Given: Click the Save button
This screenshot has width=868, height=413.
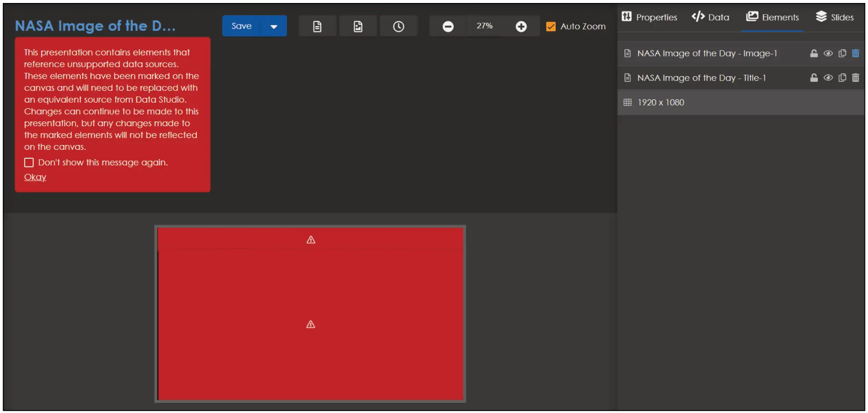Looking at the screenshot, I should point(241,26).
